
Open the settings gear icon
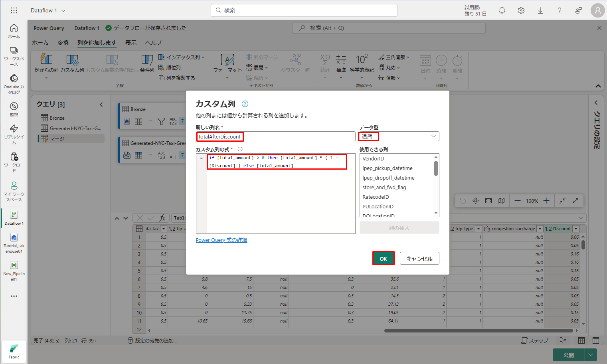pyautogui.click(x=521, y=10)
